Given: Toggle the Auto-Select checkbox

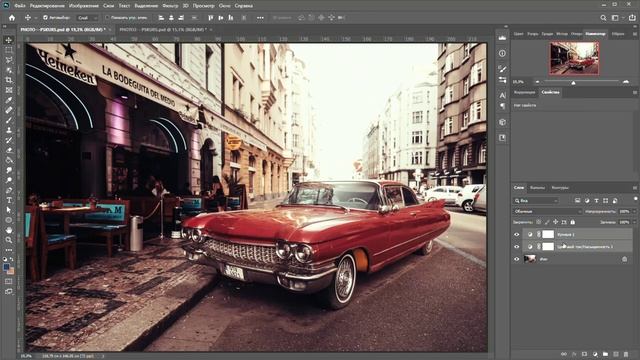Looking at the screenshot, I should tap(45, 18).
